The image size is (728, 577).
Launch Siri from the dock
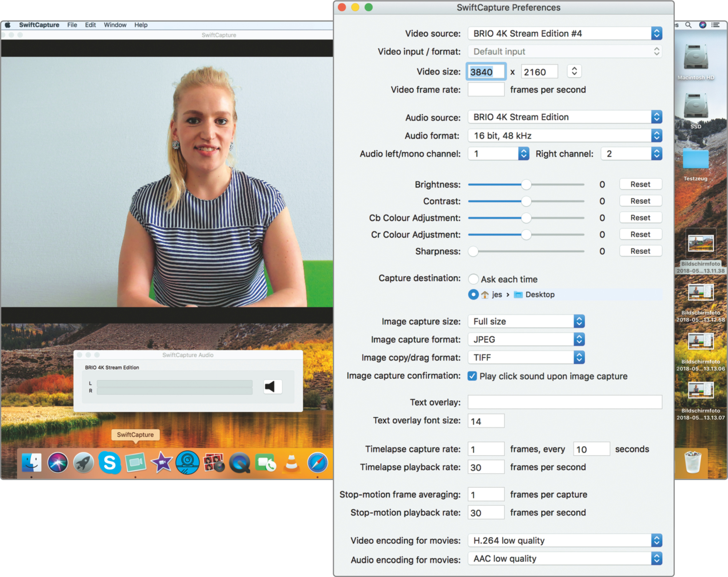(58, 463)
